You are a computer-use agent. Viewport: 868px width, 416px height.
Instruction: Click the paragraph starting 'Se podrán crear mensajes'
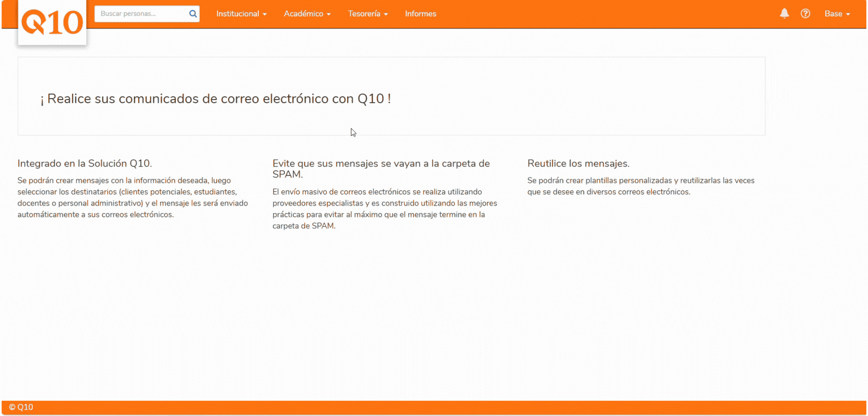pos(133,198)
